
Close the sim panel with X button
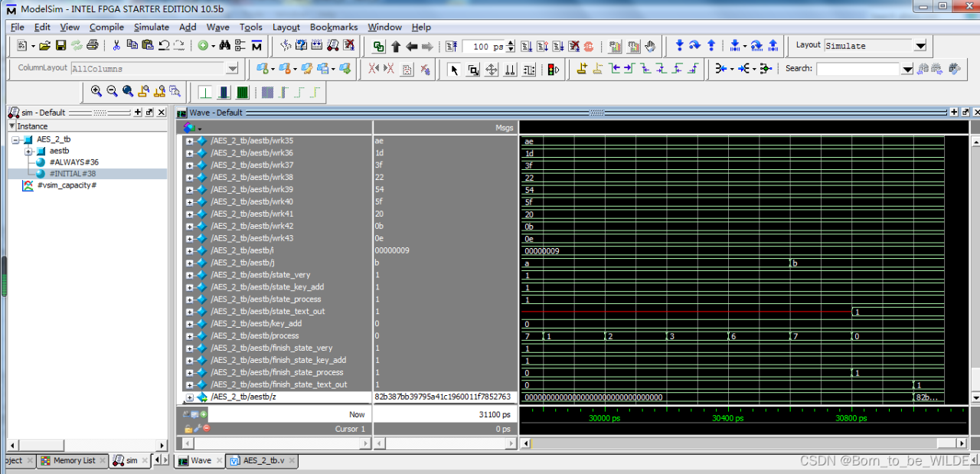click(161, 113)
